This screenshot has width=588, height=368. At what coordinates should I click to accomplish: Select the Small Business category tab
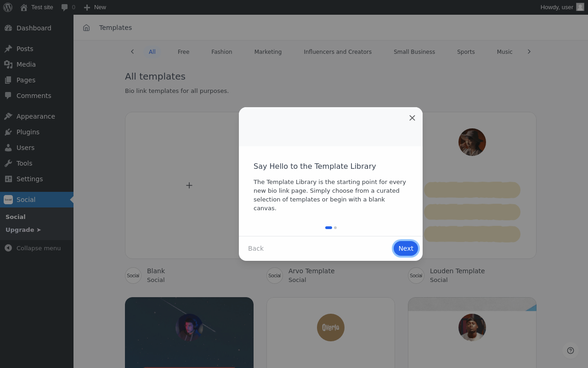point(414,52)
